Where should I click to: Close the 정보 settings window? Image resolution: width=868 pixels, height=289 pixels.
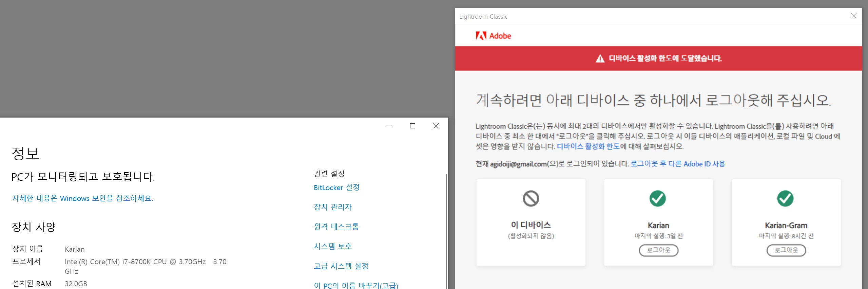point(436,126)
